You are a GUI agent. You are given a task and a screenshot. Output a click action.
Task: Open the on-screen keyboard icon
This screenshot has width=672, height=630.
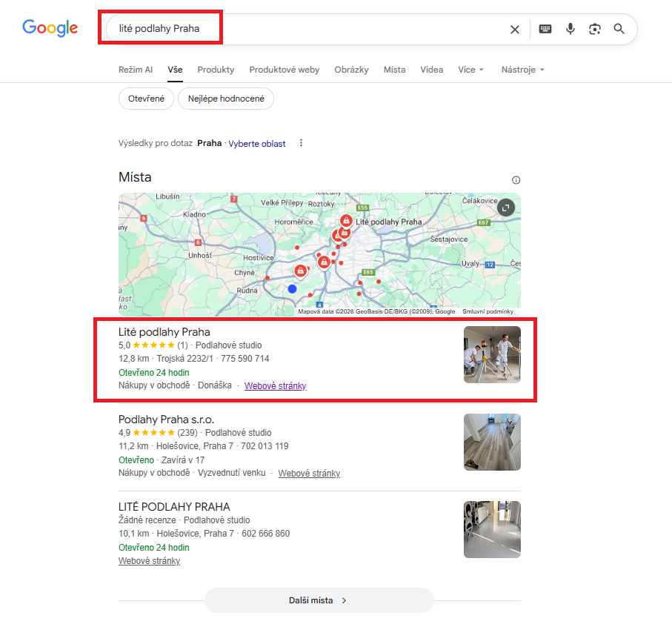pyautogui.click(x=545, y=29)
